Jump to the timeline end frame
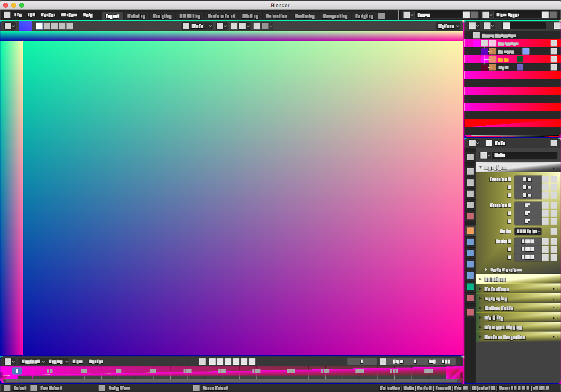 tap(252, 362)
